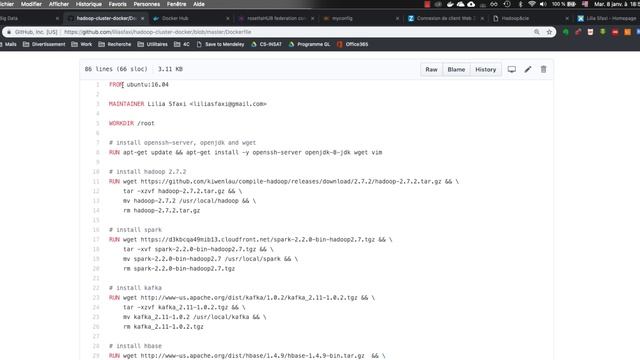Open the Recherche bookmark folder

[x=115, y=44]
